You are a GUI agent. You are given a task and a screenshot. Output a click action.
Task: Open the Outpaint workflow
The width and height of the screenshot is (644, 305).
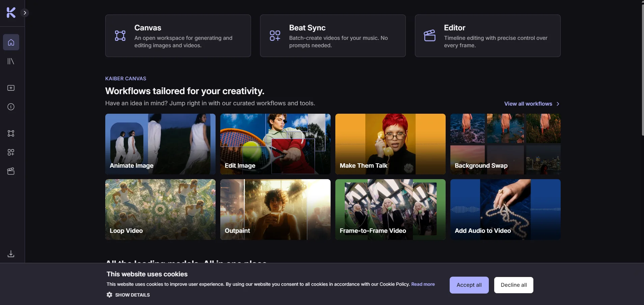click(x=275, y=210)
